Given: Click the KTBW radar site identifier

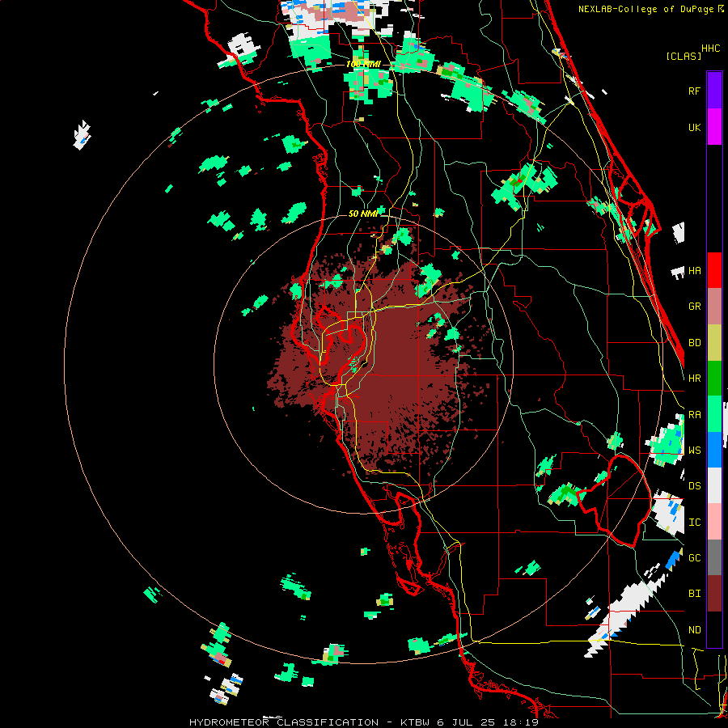Looking at the screenshot, I should (416, 722).
